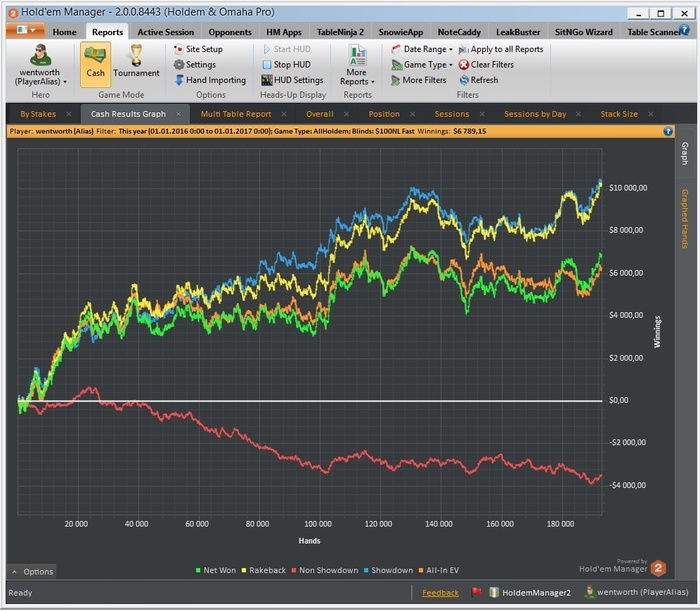Click the help icon on filter bar
700x611 pixels.
667,131
